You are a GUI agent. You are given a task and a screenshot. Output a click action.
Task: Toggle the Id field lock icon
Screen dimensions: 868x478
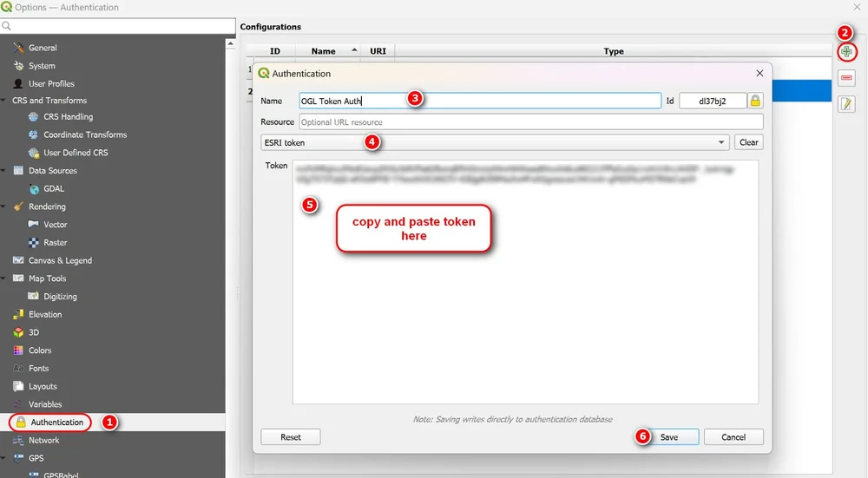755,101
